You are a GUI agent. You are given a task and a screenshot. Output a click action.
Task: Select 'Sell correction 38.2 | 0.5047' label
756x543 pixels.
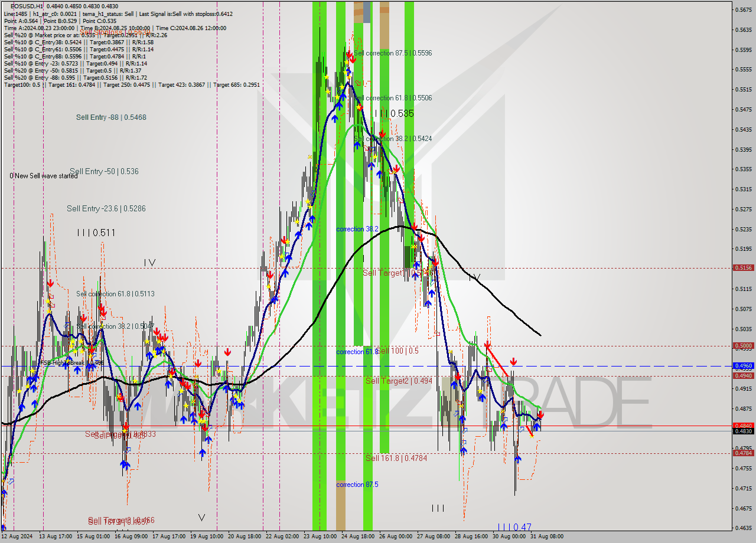coord(115,326)
